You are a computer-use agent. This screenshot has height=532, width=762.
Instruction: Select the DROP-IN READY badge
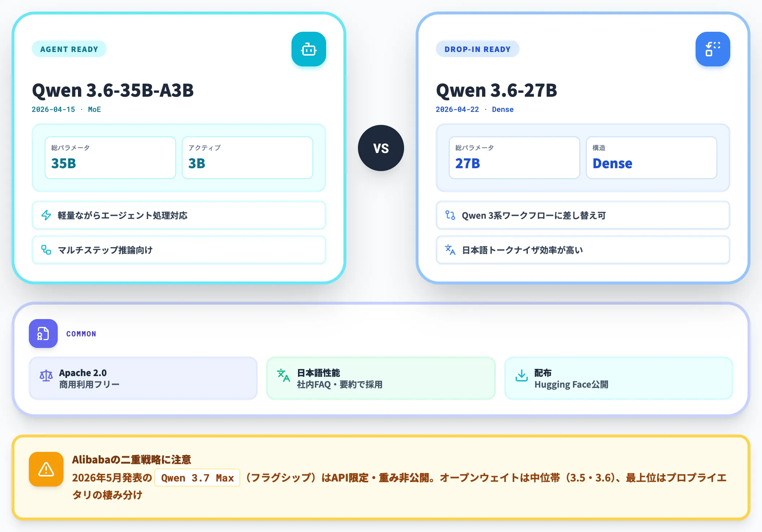pos(478,49)
